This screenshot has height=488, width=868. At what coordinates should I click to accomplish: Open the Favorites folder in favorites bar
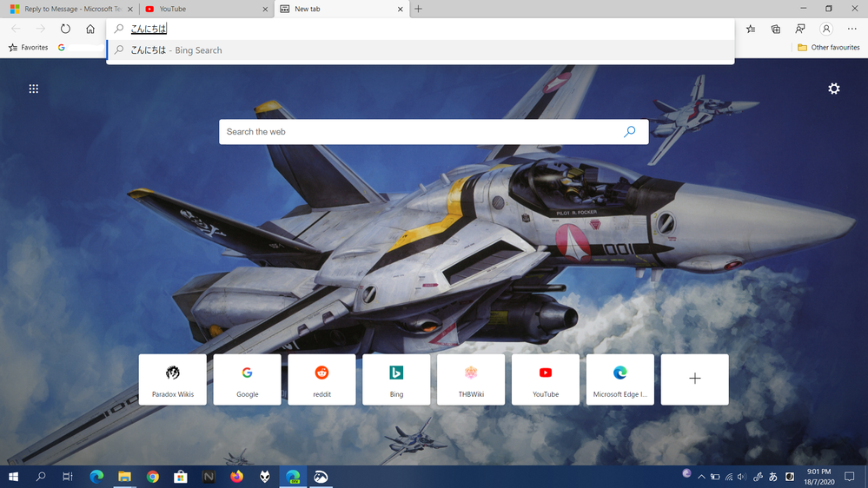point(28,48)
